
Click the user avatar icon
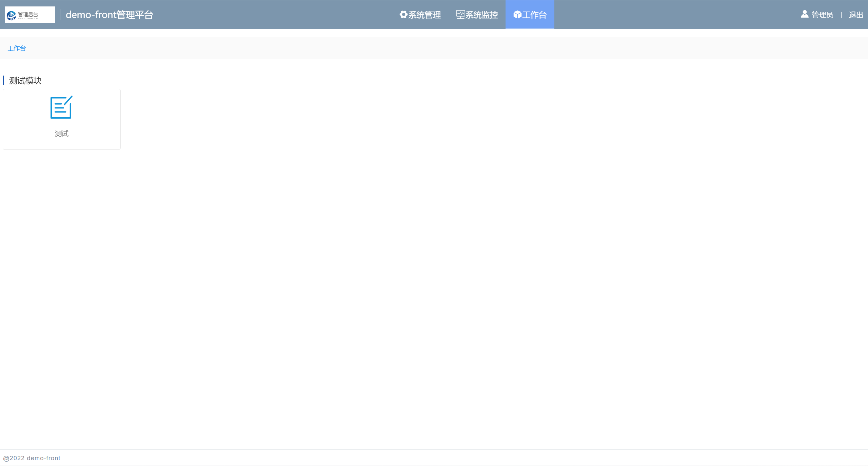click(805, 14)
